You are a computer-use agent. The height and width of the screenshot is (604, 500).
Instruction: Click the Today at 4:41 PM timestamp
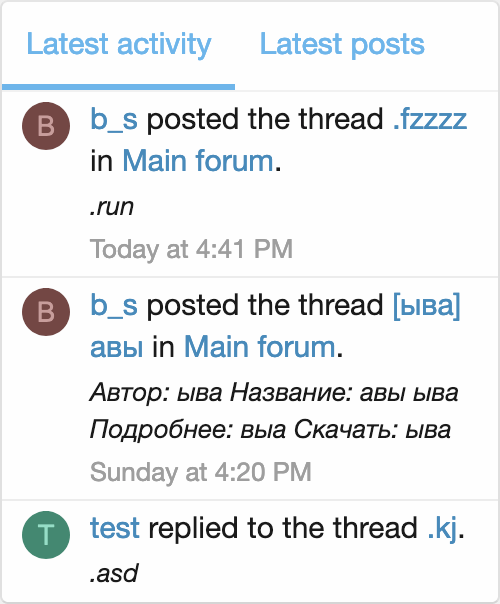191,249
